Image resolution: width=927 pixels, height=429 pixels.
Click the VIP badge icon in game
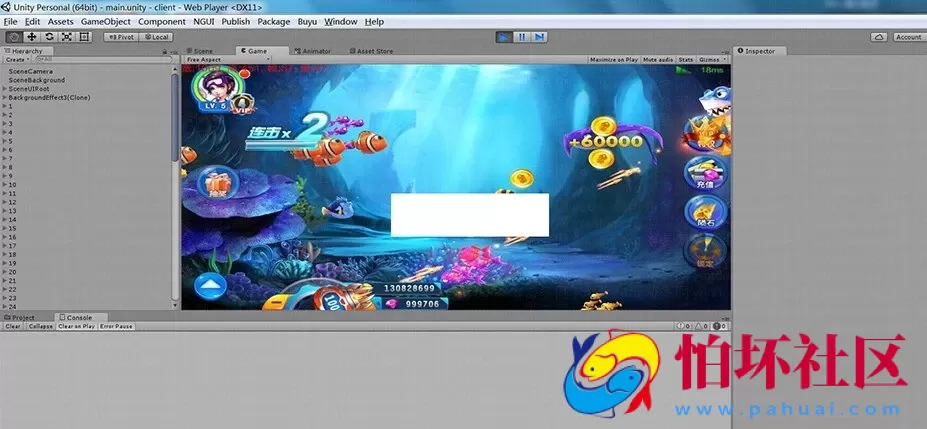(x=242, y=105)
